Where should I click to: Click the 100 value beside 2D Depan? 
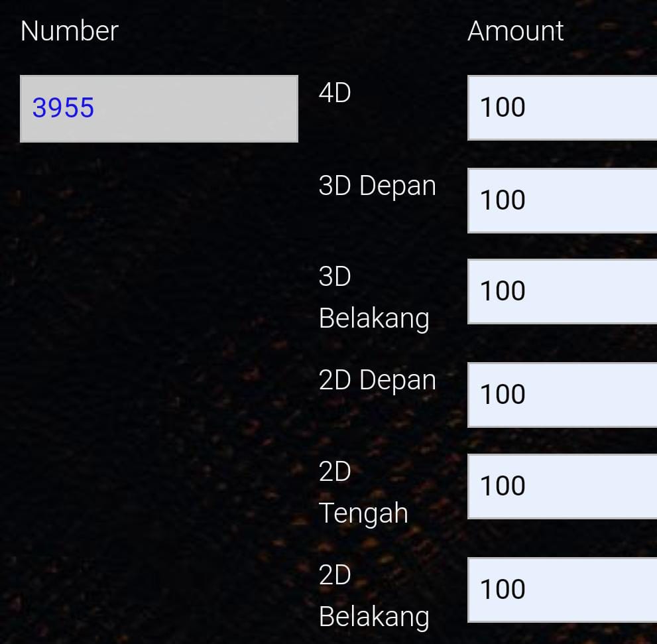pyautogui.click(x=503, y=395)
